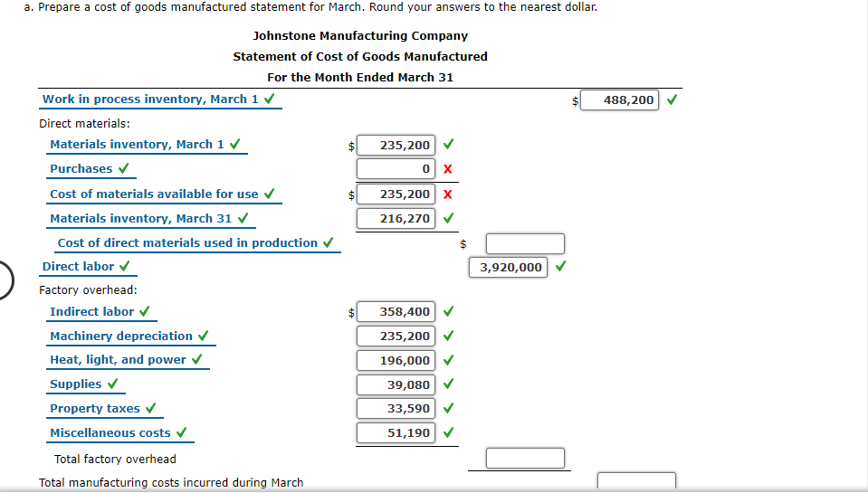Click the 196,000 Heat, light, and power field

(x=396, y=360)
